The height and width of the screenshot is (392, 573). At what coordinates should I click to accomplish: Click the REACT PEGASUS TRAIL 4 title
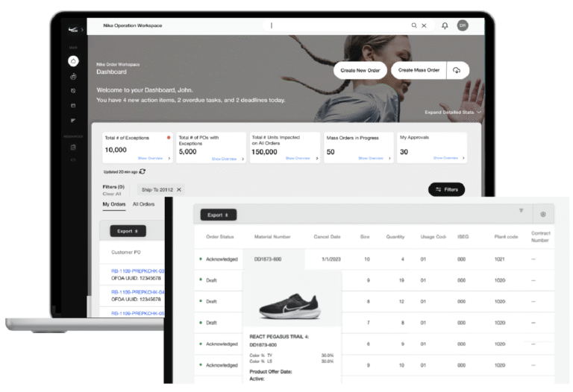pos(279,337)
